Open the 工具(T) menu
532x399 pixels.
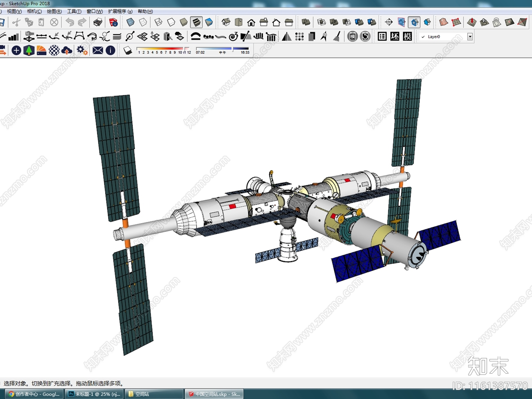pos(74,11)
